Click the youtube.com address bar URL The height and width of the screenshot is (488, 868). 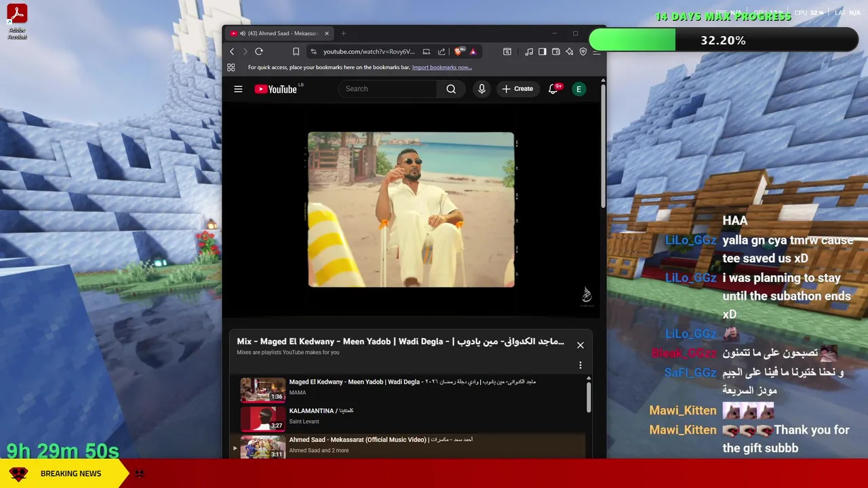369,52
